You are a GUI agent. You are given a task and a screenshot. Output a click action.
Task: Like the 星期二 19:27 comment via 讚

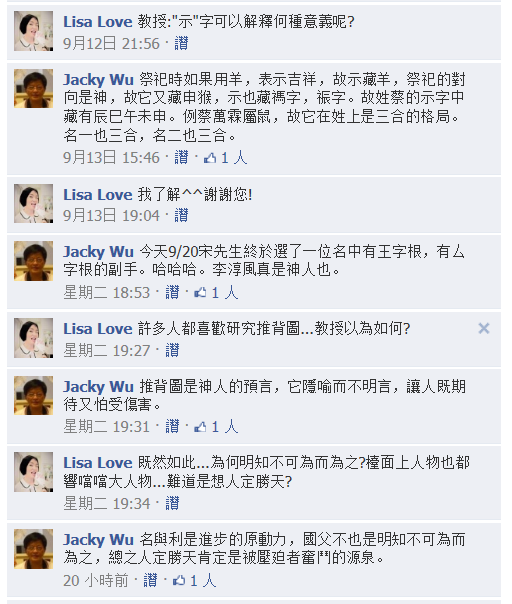[x=172, y=351]
